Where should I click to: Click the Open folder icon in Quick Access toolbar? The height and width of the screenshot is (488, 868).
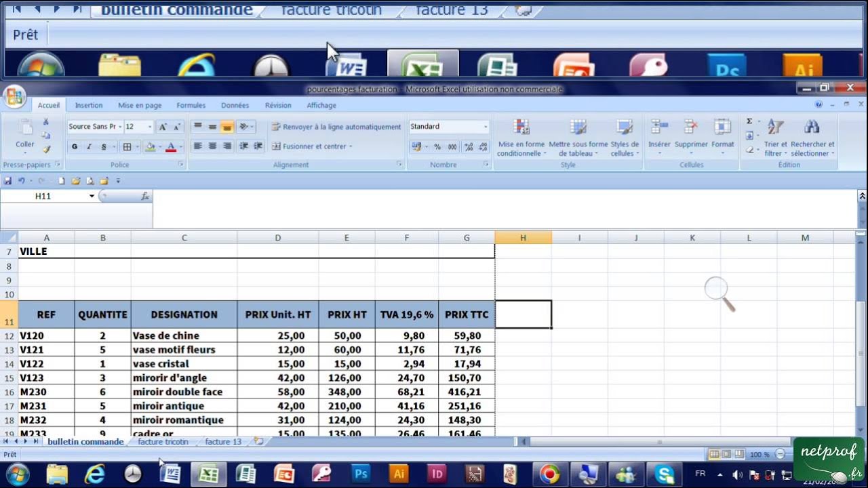[x=76, y=181]
